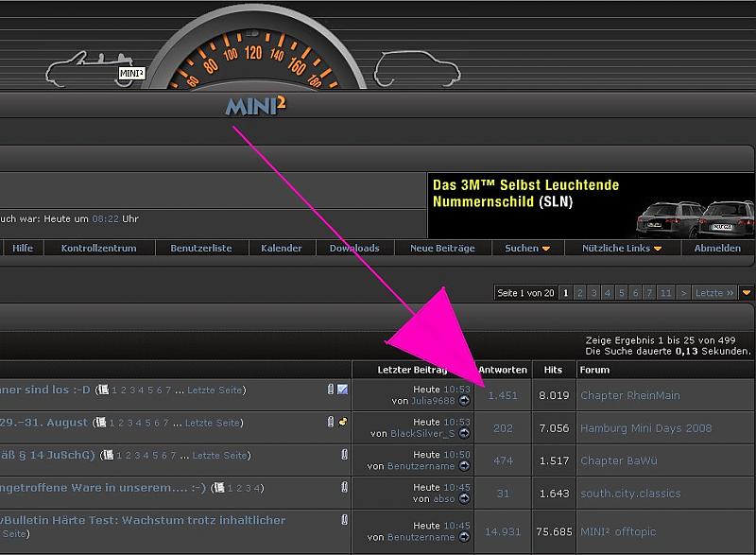
Task: Click go-to-last-post arrow next to Julia9688
Action: [464, 401]
